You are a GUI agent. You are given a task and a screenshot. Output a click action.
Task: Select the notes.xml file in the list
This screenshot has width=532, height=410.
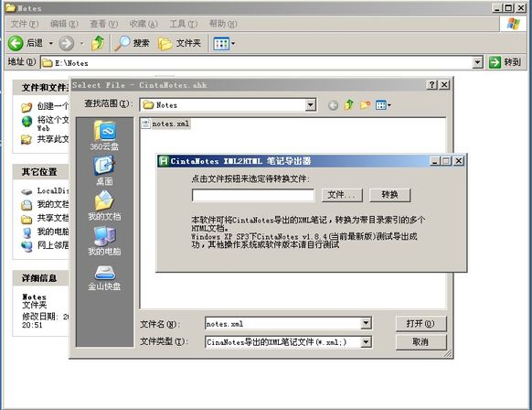click(166, 124)
